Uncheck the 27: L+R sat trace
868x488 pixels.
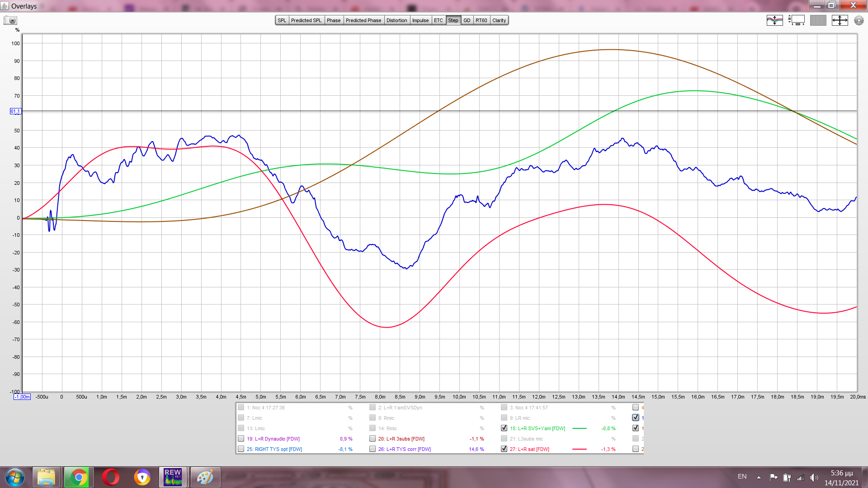(504, 449)
